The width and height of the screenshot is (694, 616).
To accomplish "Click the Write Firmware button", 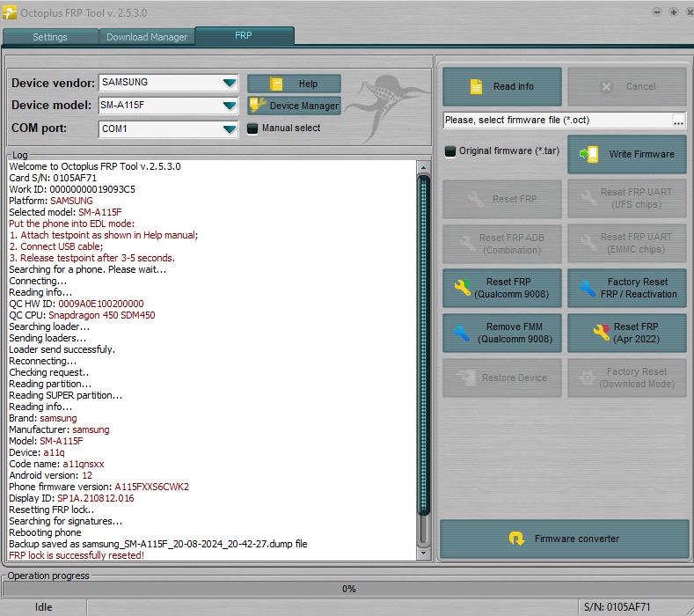I will click(x=627, y=154).
